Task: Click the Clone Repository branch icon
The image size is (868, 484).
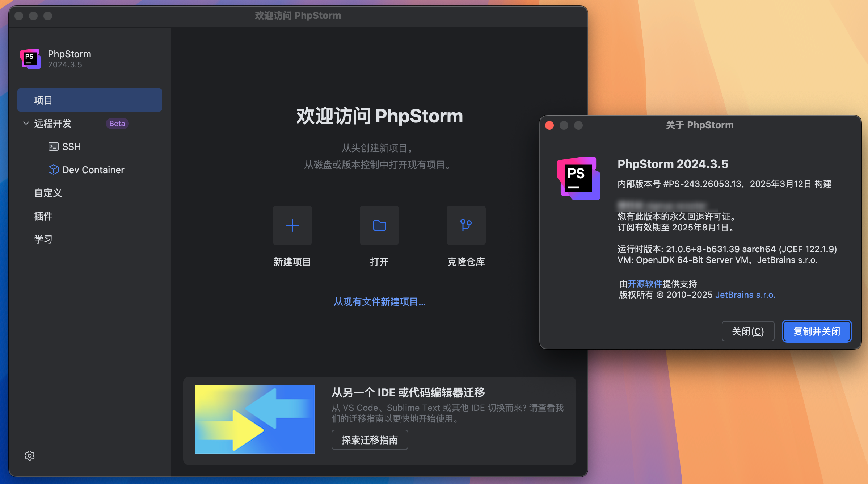Action: coord(466,225)
